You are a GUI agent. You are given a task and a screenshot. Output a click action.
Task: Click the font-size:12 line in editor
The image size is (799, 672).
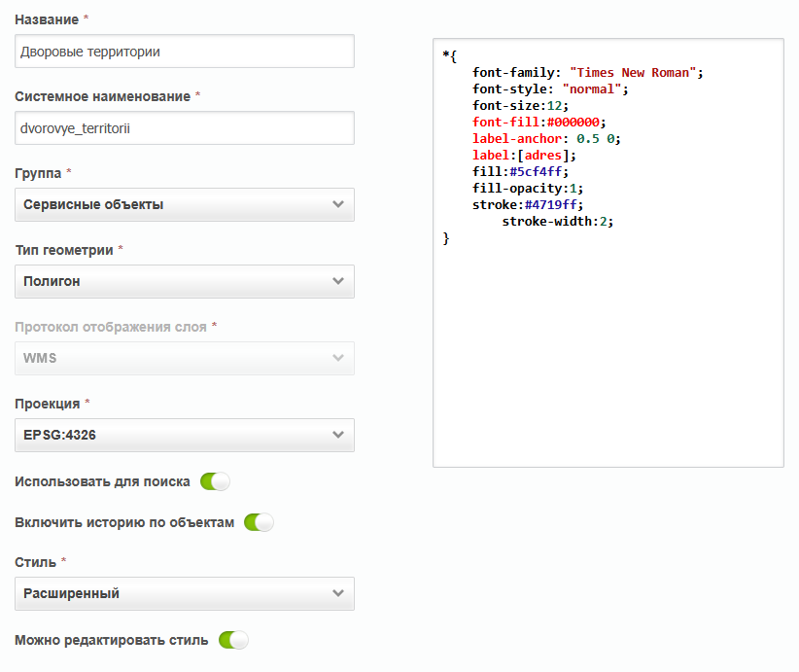(x=520, y=106)
